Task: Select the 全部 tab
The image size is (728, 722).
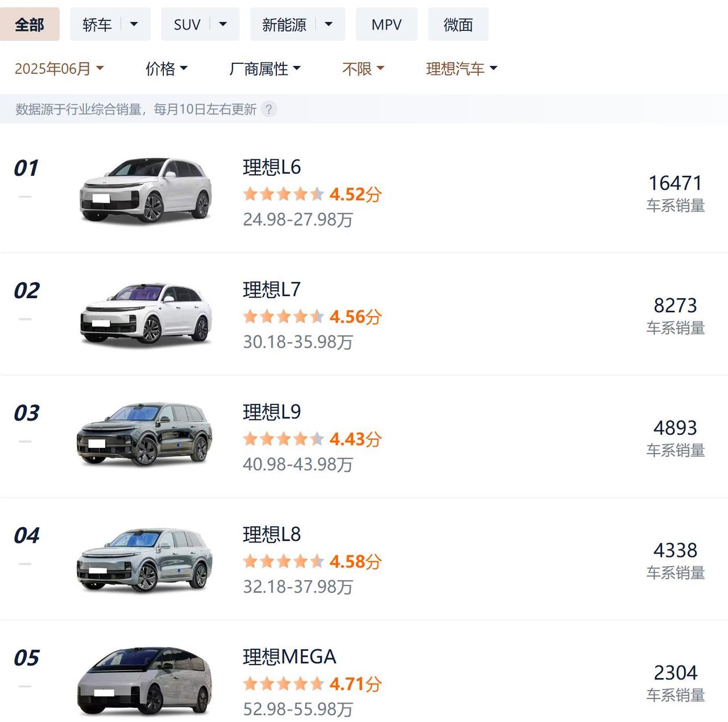Action: pyautogui.click(x=30, y=24)
